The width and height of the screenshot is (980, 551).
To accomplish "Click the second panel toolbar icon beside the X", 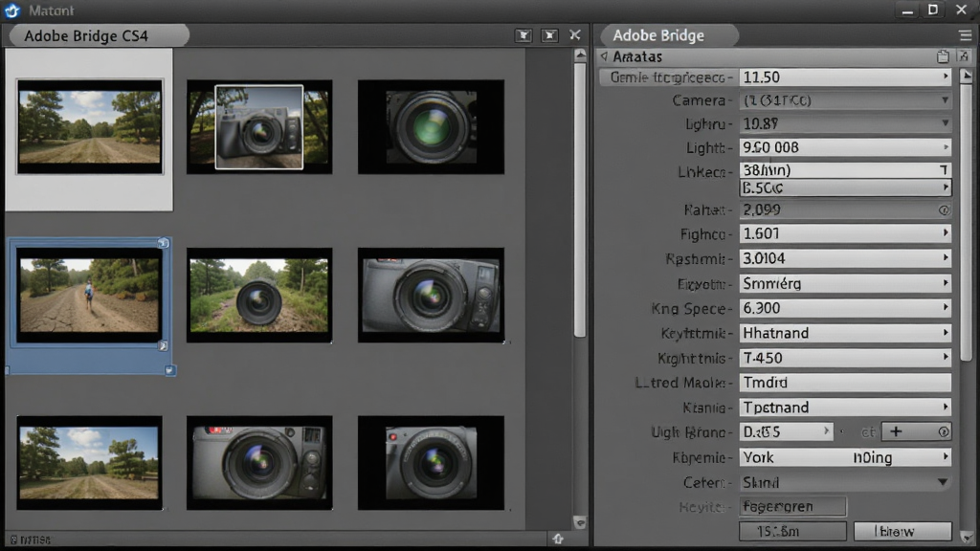I will point(549,35).
